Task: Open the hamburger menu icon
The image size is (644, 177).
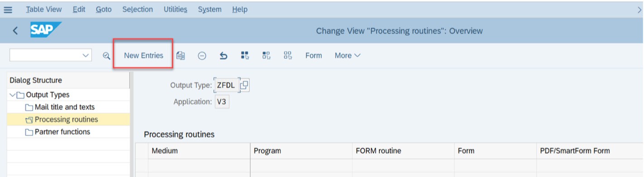Action: click(8, 9)
